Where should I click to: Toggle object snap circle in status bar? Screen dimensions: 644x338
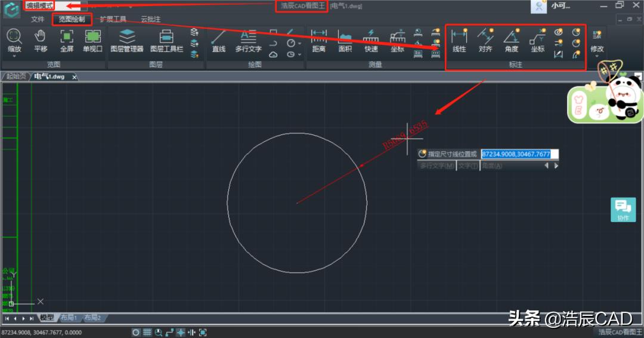(x=135, y=332)
